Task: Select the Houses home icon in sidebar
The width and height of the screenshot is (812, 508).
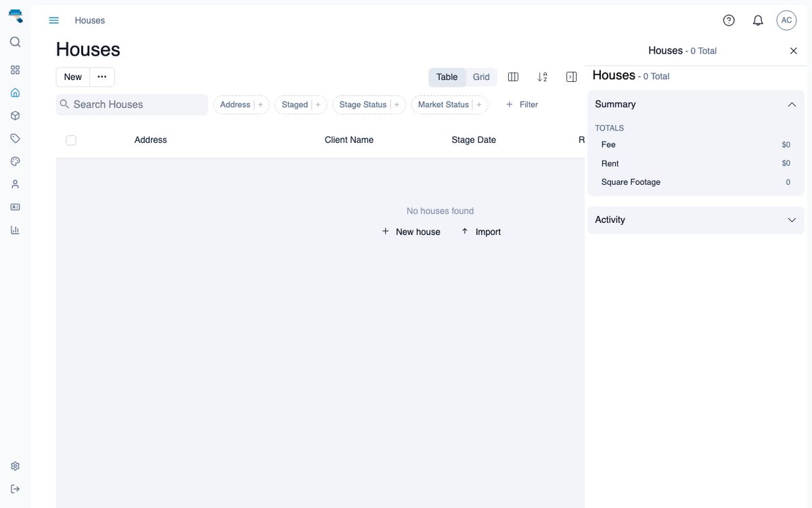Action: tap(15, 93)
